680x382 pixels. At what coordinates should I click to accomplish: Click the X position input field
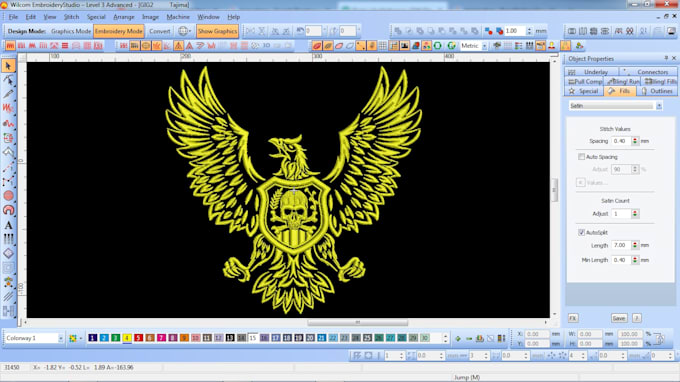[537, 334]
